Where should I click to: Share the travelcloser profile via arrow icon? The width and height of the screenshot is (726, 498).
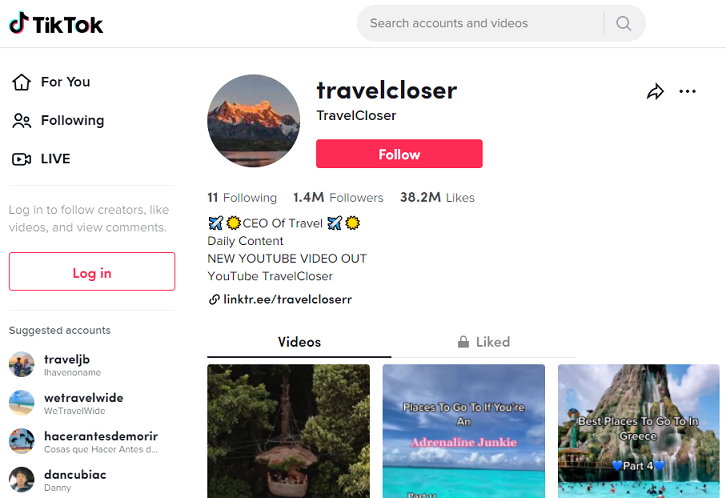pyautogui.click(x=655, y=92)
